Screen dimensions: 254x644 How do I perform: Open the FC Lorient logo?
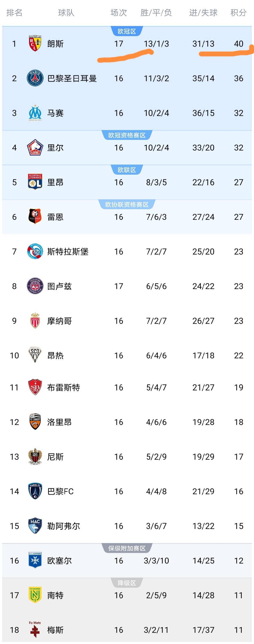point(35,422)
